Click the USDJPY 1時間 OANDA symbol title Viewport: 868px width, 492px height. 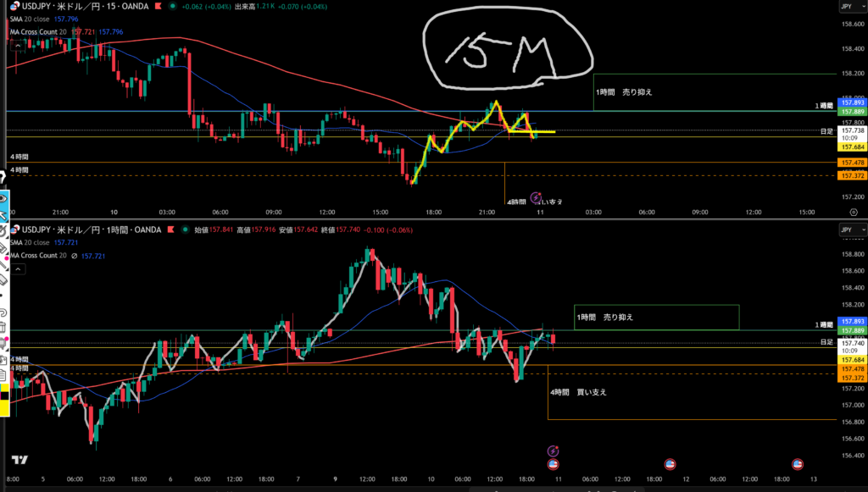92,229
